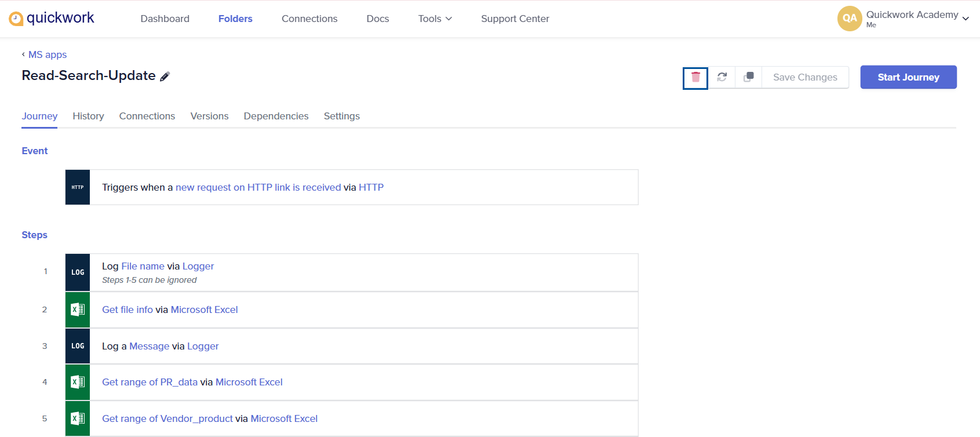980x437 pixels.
Task: Open the Folders page
Action: pyautogui.click(x=235, y=19)
